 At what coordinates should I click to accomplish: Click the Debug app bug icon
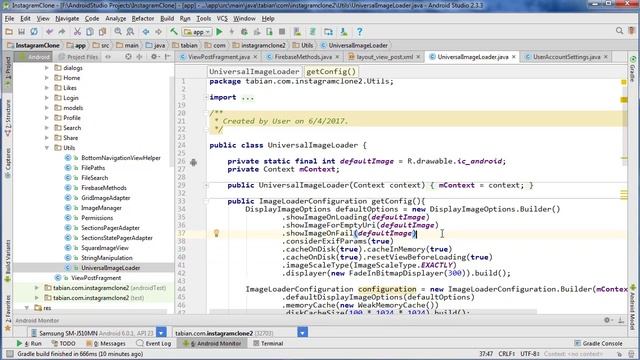(244, 32)
